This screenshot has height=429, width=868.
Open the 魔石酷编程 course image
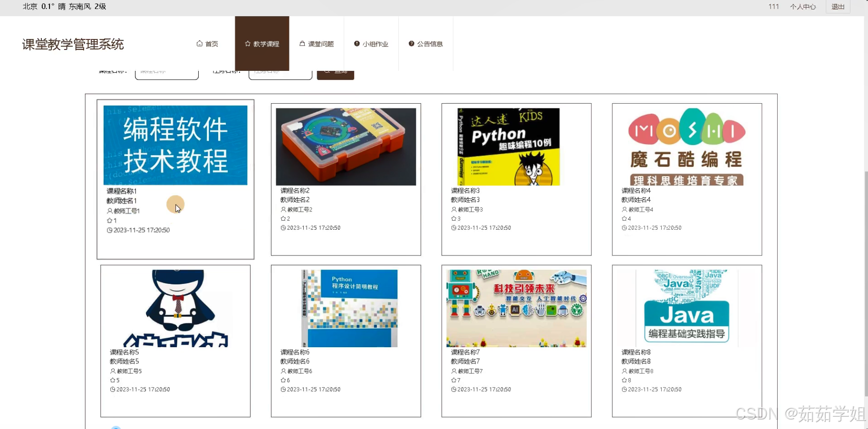687,146
